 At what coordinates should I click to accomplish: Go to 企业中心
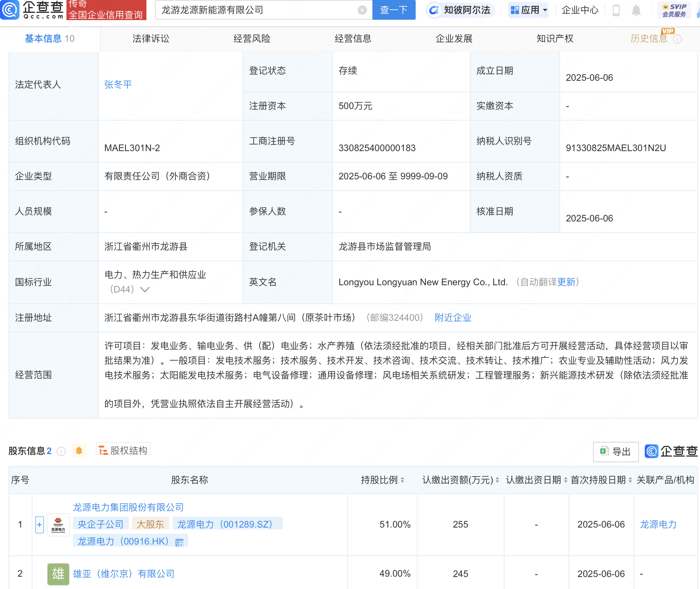coord(580,10)
